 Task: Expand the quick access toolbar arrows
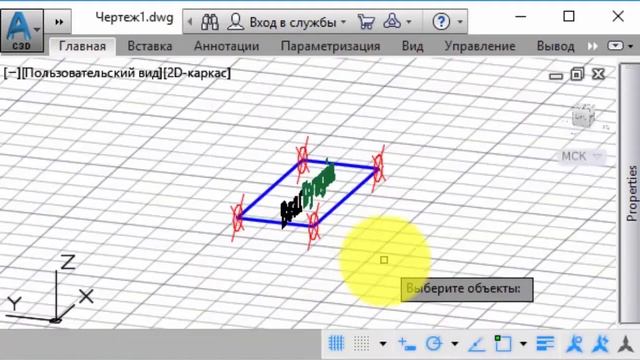click(x=59, y=22)
